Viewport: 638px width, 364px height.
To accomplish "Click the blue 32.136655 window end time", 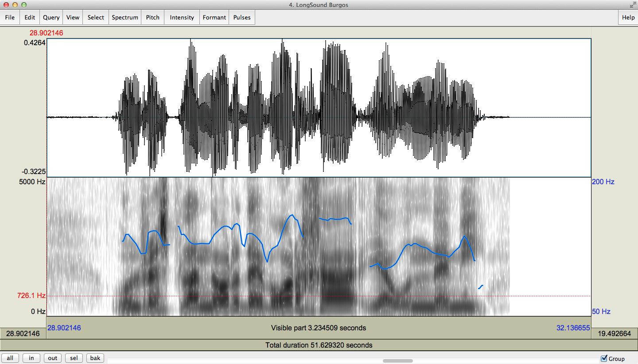I will click(573, 328).
